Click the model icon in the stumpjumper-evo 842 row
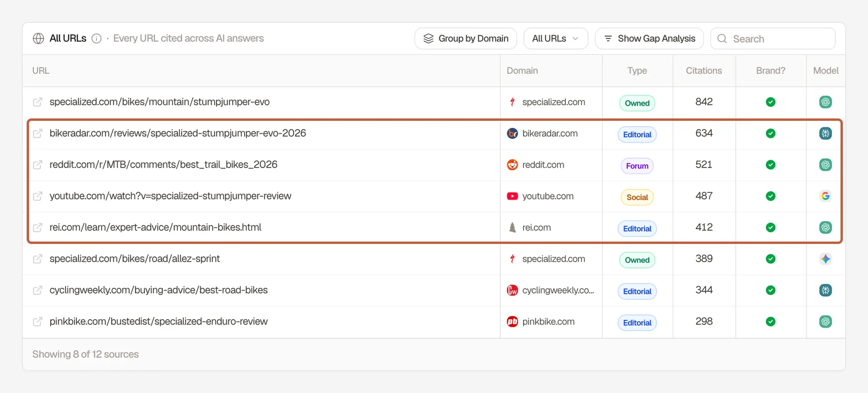This screenshot has width=868, height=393. click(826, 102)
